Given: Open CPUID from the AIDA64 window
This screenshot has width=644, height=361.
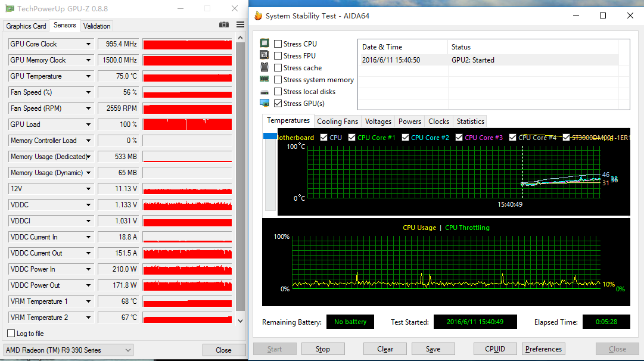Looking at the screenshot, I should (495, 348).
